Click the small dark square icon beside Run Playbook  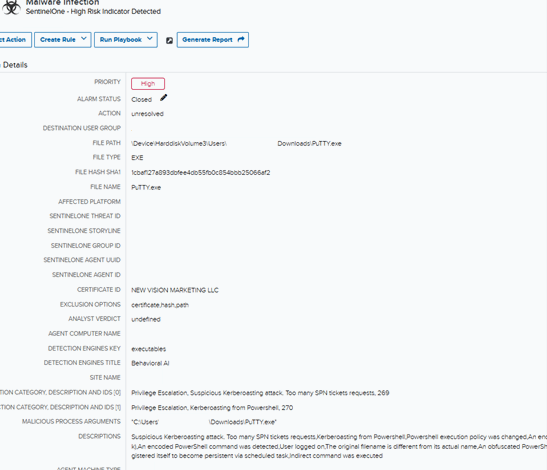click(x=169, y=40)
